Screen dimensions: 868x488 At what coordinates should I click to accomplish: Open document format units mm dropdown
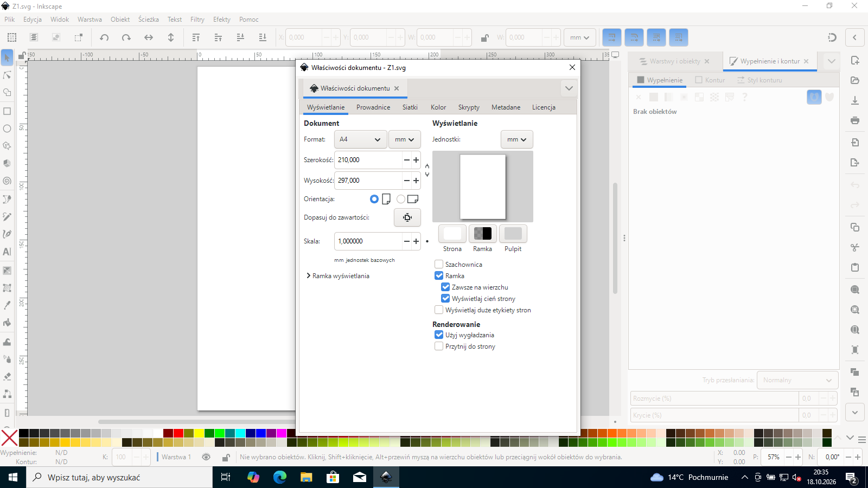[x=405, y=139]
